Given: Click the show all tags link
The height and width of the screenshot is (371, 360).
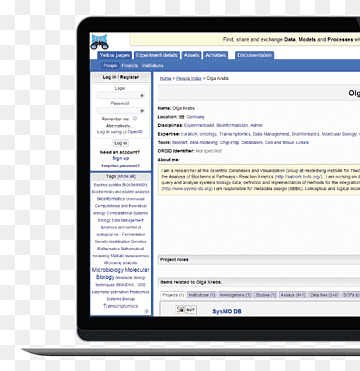Looking at the screenshot, I should (x=126, y=176).
